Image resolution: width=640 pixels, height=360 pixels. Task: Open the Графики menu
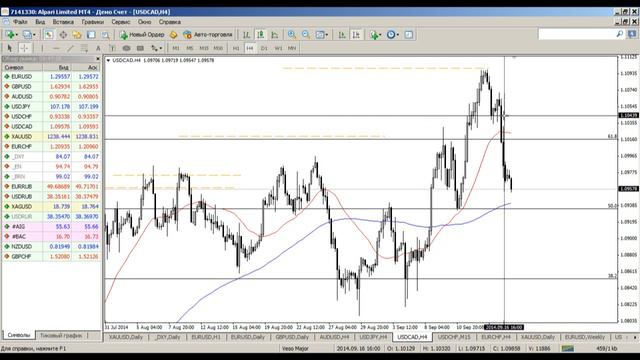point(92,22)
